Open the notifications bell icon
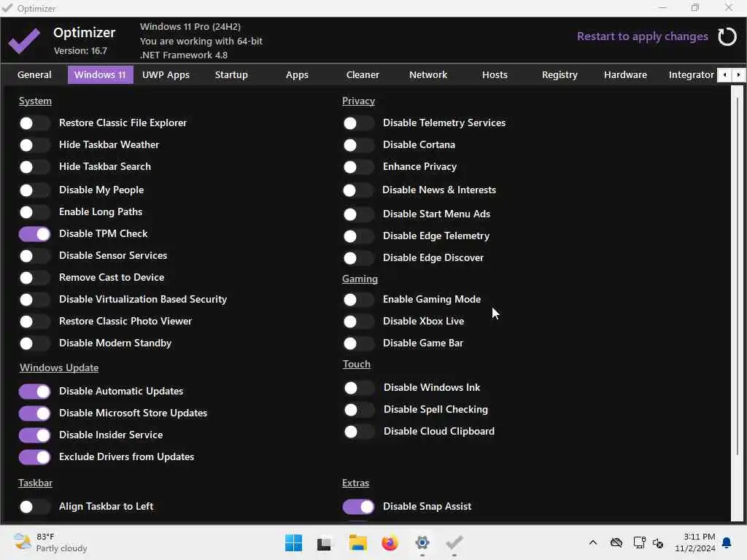 (727, 542)
